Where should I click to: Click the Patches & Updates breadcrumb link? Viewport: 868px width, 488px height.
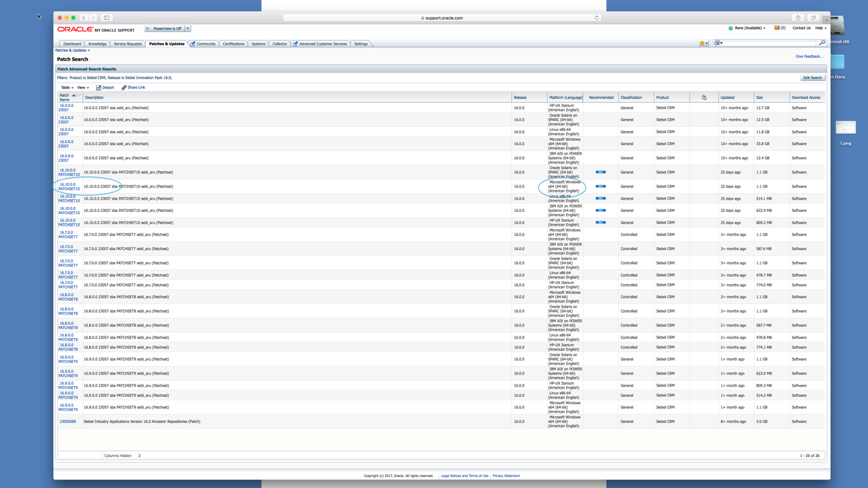[70, 50]
